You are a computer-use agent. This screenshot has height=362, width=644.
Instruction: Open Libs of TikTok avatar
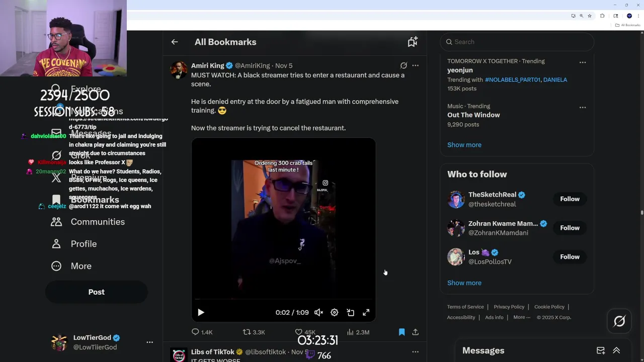(179, 355)
